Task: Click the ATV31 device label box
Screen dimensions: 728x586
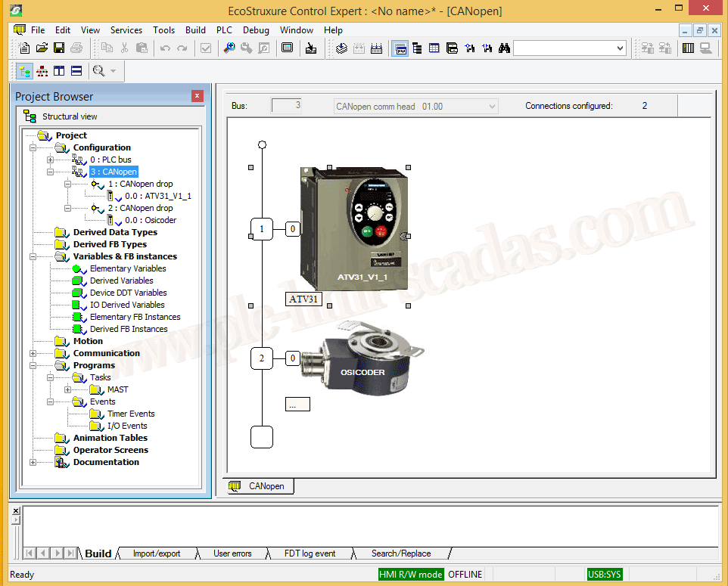Action: (303, 299)
